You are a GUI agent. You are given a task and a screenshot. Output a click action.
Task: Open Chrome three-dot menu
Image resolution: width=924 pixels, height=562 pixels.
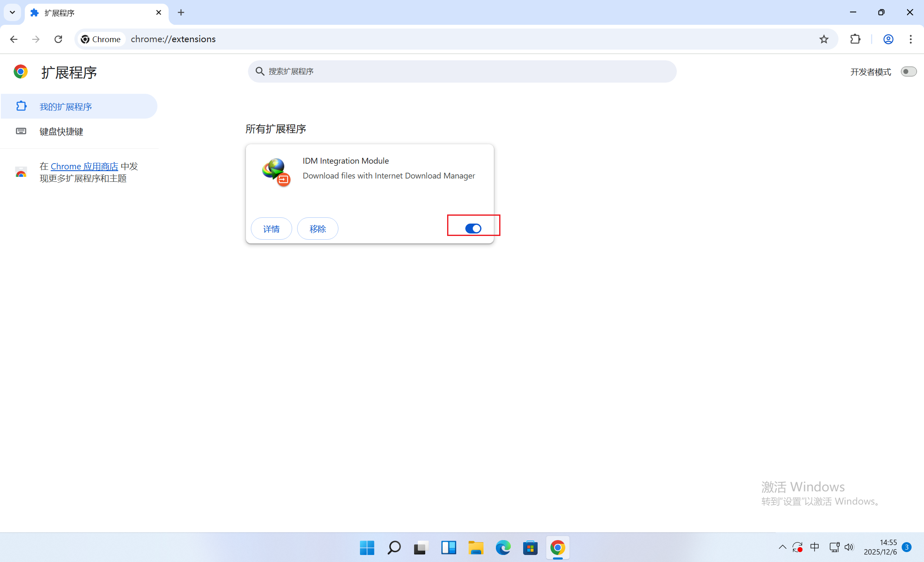point(910,39)
